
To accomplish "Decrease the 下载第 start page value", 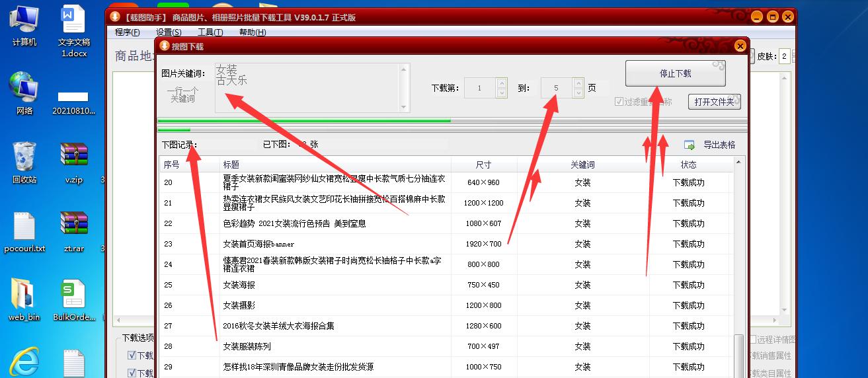I will 501,93.
